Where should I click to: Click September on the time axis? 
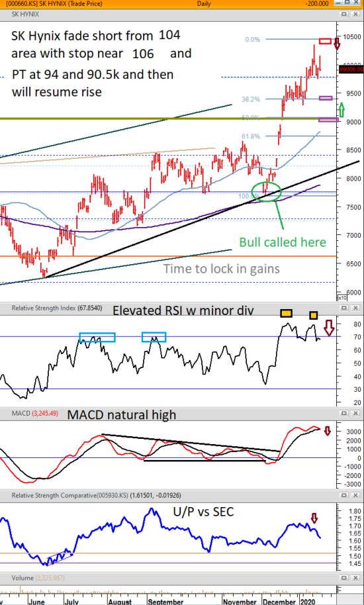coord(165,602)
